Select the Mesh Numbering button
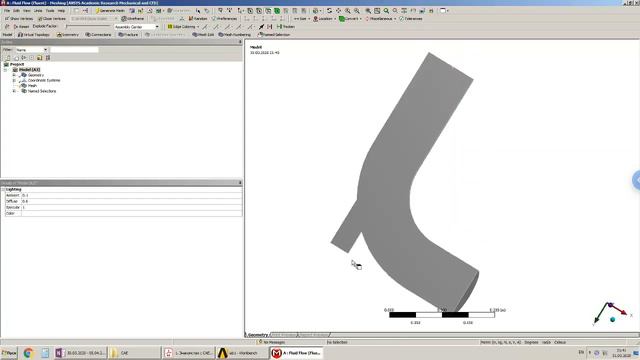Viewport: 640px width, 360px height. (235, 35)
